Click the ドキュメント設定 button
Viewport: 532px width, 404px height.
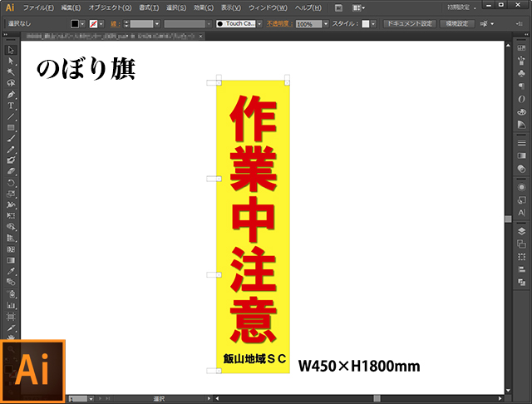409,24
